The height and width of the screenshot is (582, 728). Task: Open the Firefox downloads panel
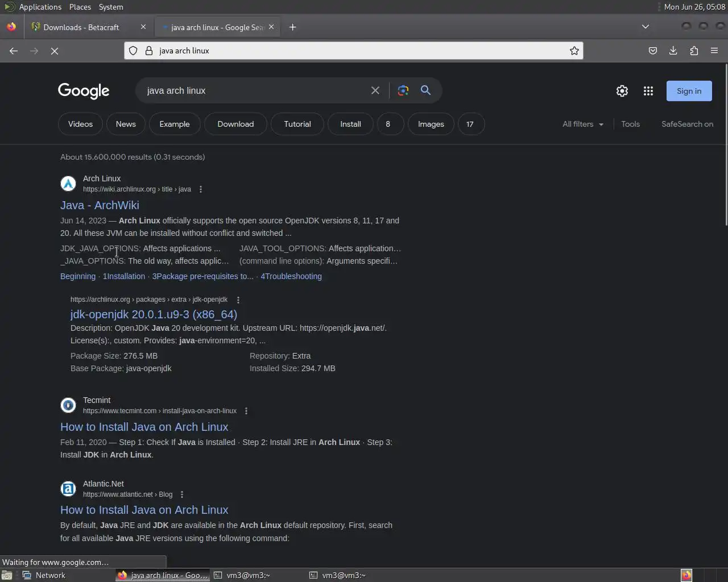click(673, 51)
